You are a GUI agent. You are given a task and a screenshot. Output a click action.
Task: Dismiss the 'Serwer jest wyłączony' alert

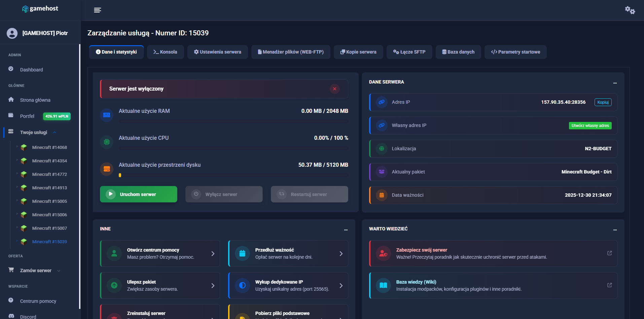pos(334,89)
